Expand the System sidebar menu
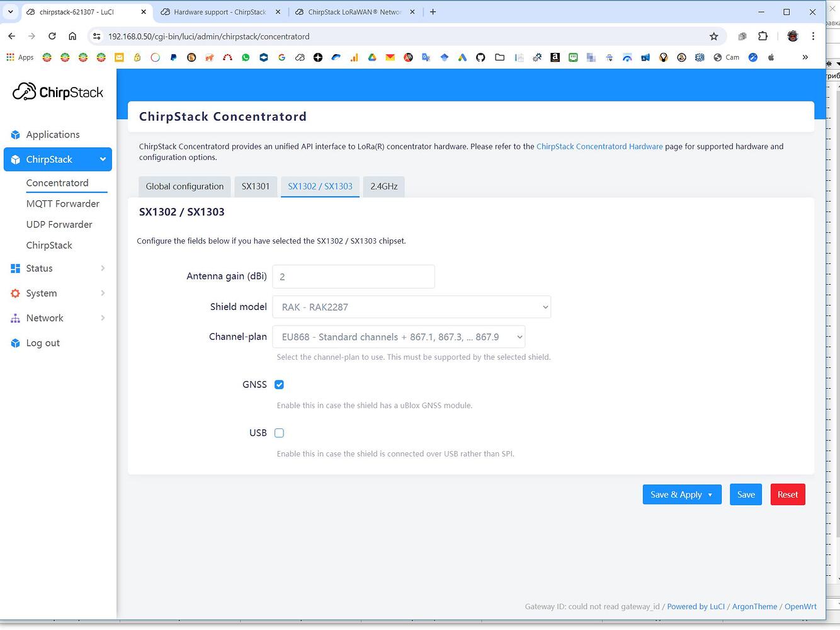The height and width of the screenshot is (630, 840). tap(57, 293)
